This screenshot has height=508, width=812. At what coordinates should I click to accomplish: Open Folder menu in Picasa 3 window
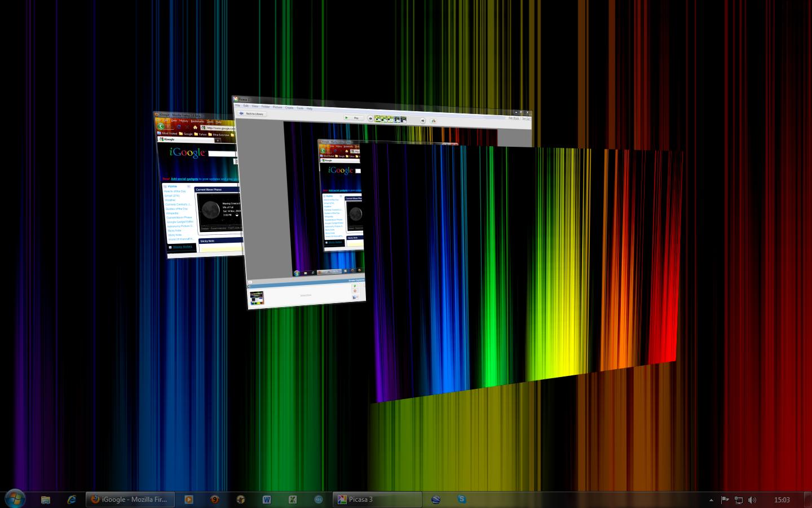[x=266, y=106]
